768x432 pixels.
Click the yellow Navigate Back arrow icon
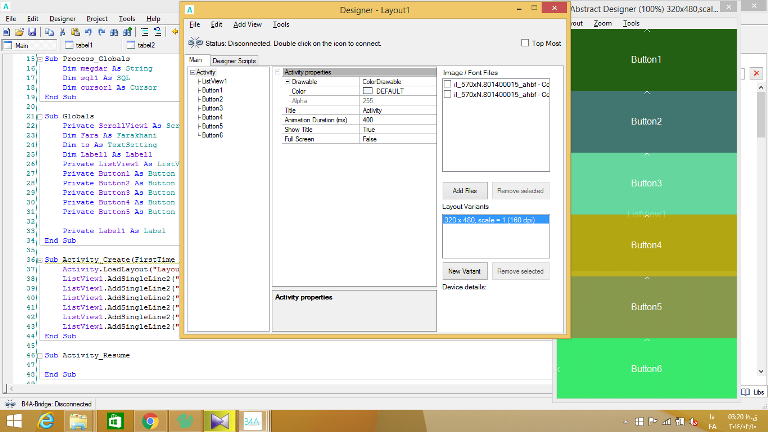pyautogui.click(x=175, y=32)
